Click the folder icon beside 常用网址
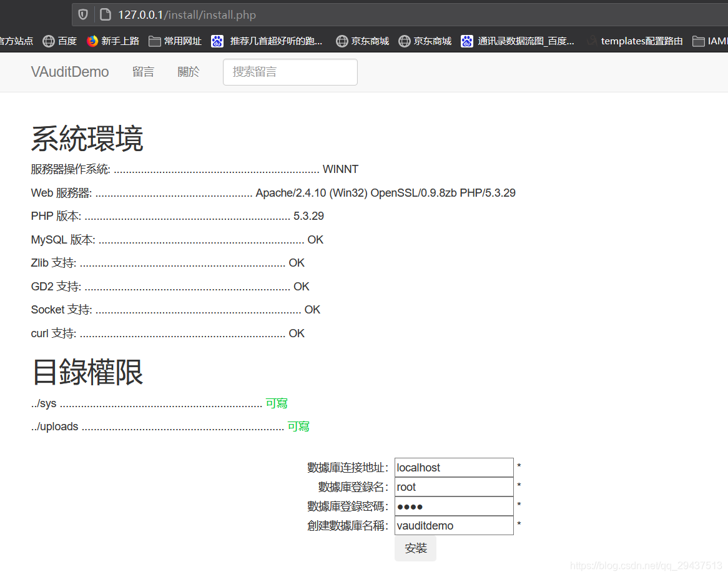The width and height of the screenshot is (728, 577). [x=155, y=41]
